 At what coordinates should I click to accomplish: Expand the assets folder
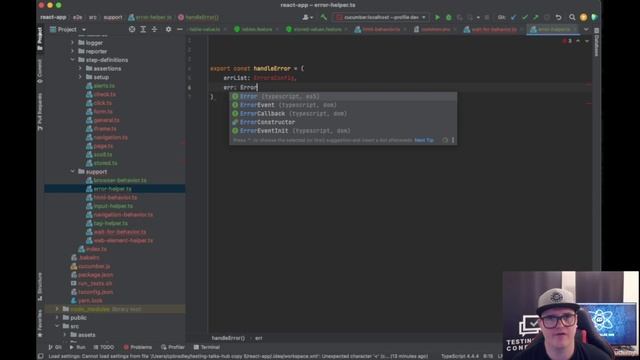click(x=65, y=335)
